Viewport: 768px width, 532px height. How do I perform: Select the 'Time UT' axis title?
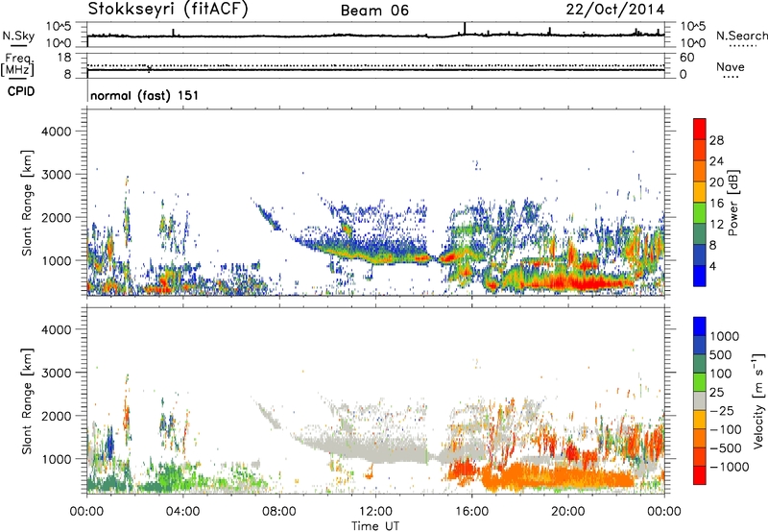(375, 525)
